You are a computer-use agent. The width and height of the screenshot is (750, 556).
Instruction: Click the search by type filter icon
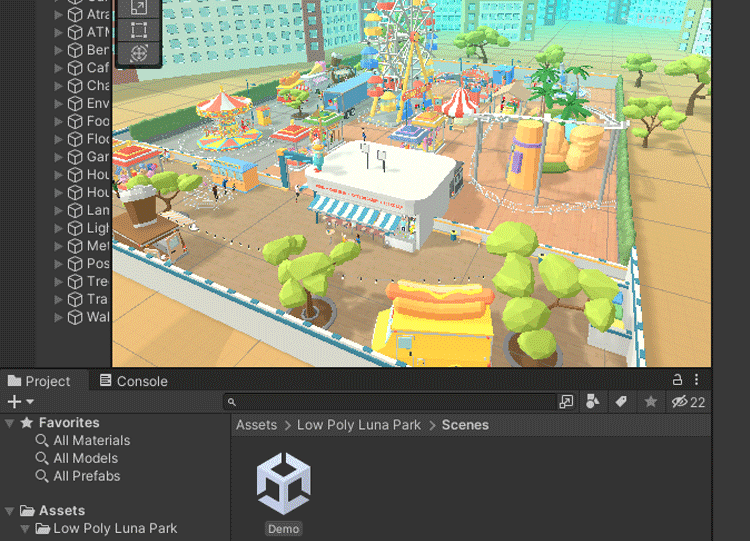[x=593, y=402]
